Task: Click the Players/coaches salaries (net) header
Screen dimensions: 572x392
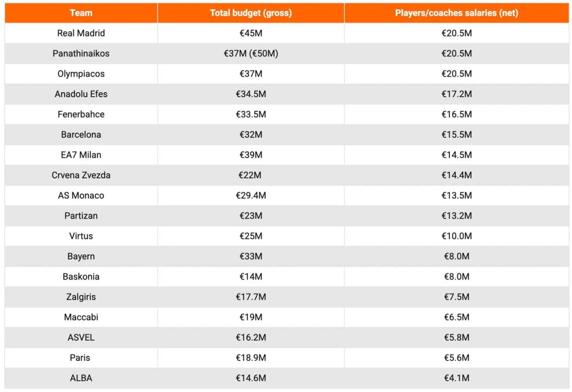Action: tap(456, 13)
